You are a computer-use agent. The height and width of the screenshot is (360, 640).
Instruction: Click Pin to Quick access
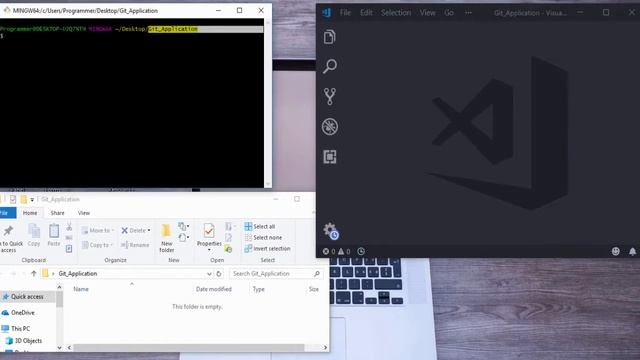pyautogui.click(x=10, y=239)
